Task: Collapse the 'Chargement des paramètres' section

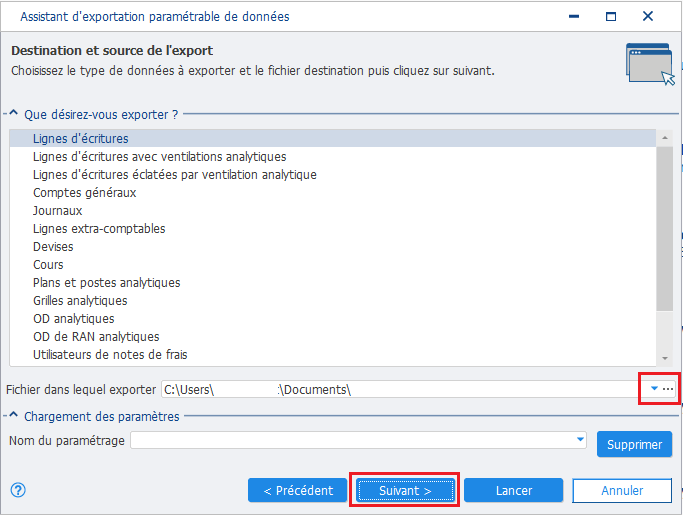Action: 14,416
